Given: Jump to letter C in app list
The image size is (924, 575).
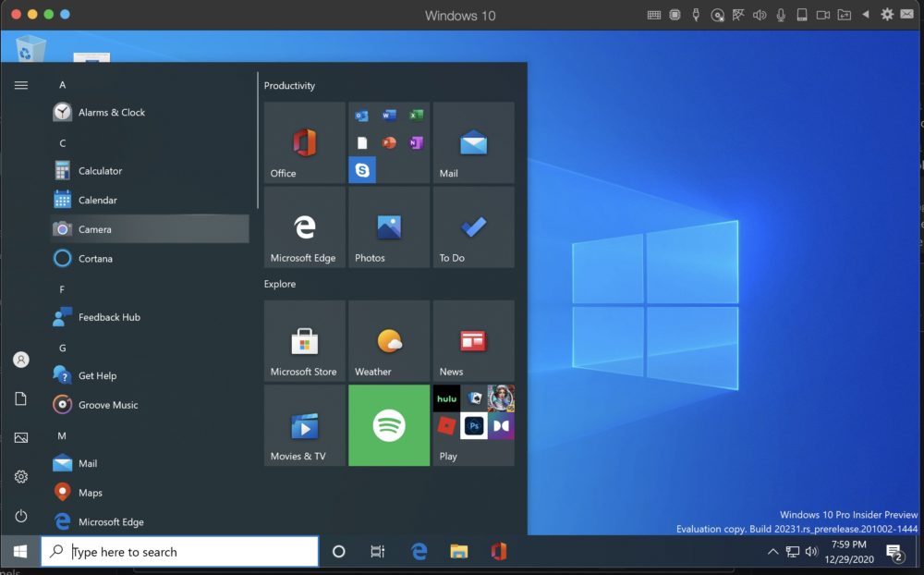Looking at the screenshot, I should (x=62, y=143).
